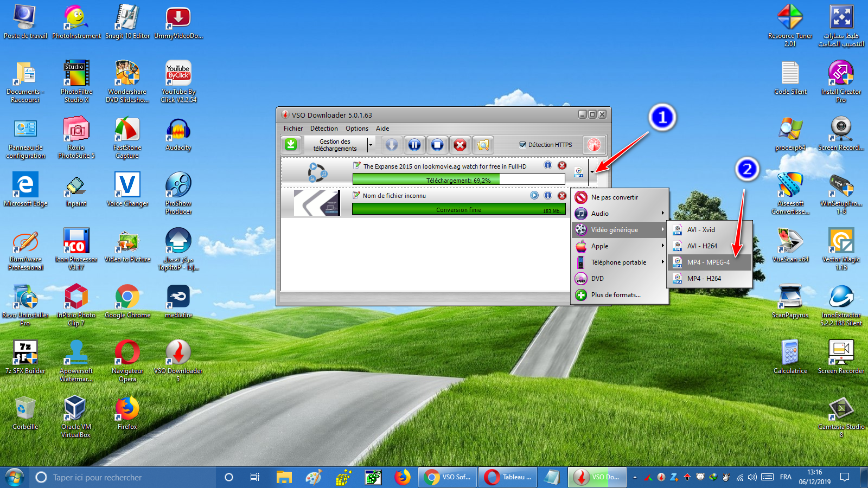Open the Snagit 10 Editor desktop icon
Viewport: 868px width, 488px height.
[x=127, y=22]
